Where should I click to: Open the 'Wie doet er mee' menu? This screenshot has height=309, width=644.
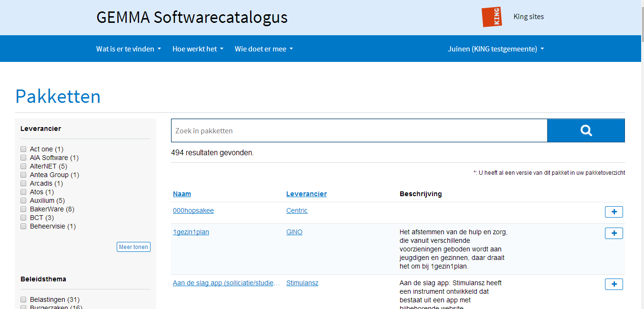[x=264, y=49]
